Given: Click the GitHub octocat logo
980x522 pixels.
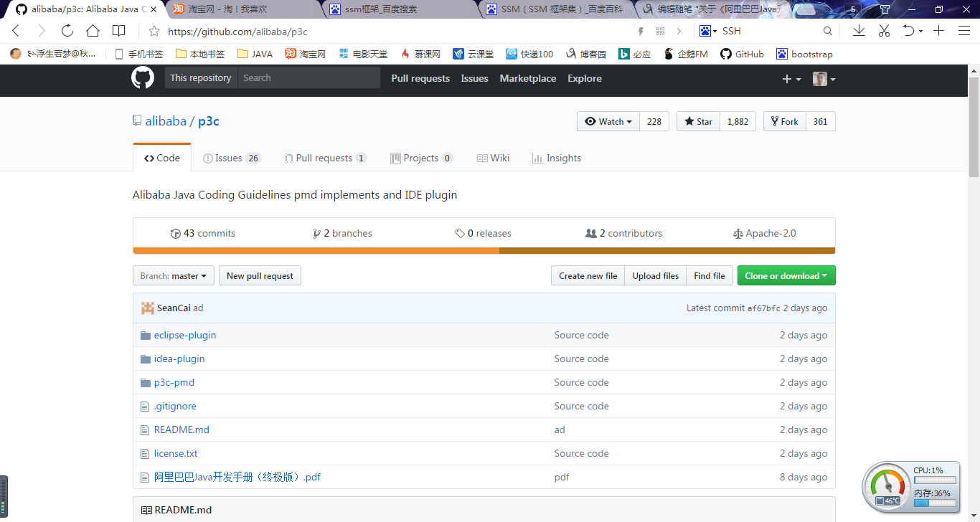Looking at the screenshot, I should 143,78.
